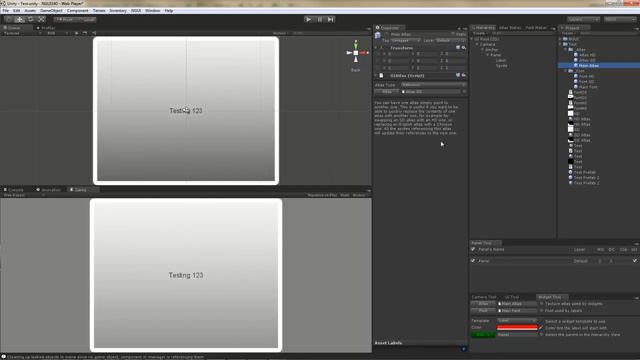Open the red Color swatch picker

click(x=517, y=327)
